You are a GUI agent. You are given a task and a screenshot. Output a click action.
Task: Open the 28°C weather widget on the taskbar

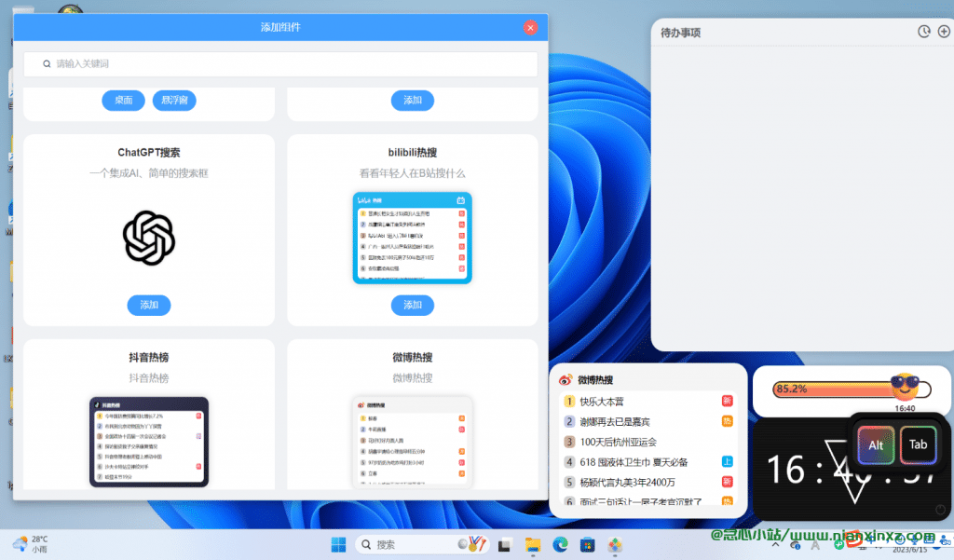(31, 543)
